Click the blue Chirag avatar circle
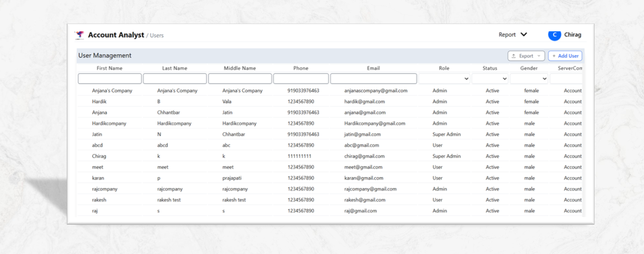 coord(555,35)
